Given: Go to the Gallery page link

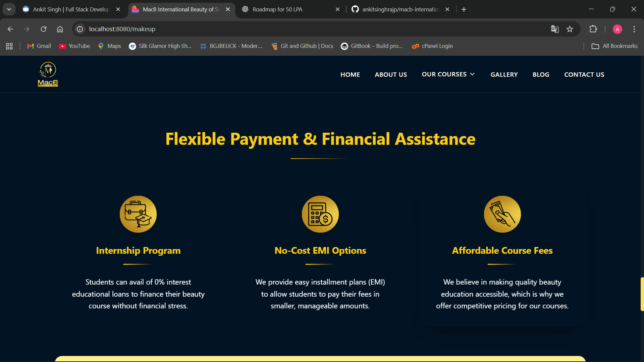Looking at the screenshot, I should 504,74.
